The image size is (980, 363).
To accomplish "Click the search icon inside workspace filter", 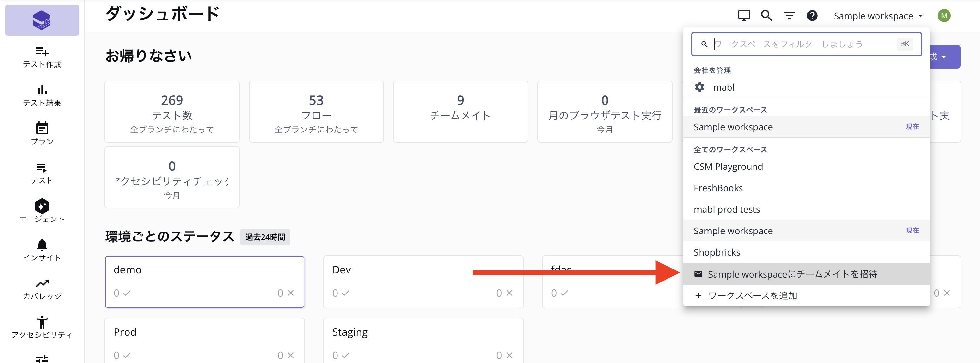I will click(704, 44).
